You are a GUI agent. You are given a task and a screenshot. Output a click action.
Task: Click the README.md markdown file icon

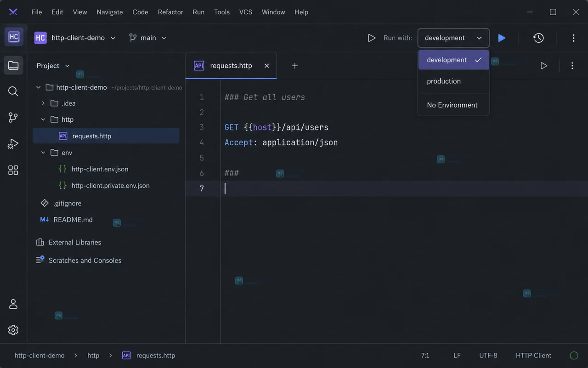(x=45, y=220)
